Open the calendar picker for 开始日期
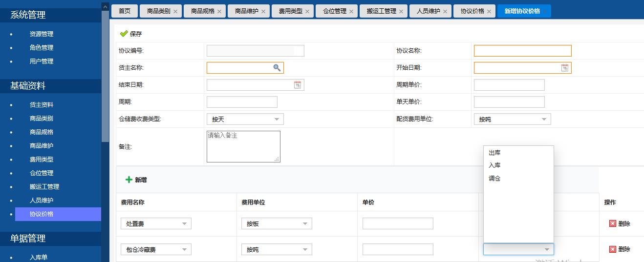644x262 pixels. tap(564, 68)
